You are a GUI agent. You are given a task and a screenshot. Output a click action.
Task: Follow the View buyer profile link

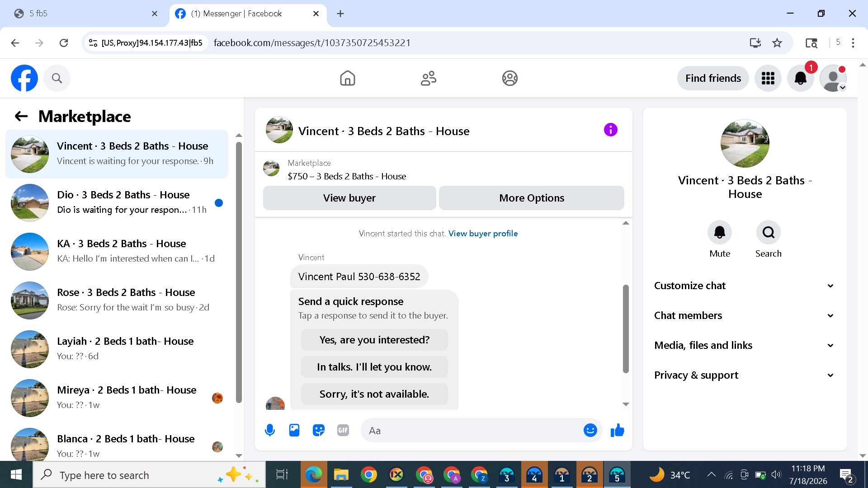(x=483, y=234)
